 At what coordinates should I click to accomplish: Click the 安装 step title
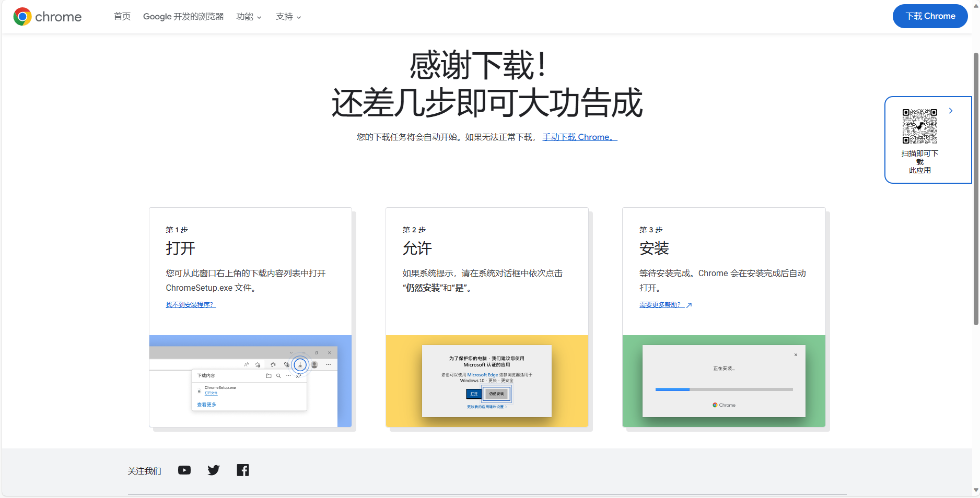tap(654, 248)
